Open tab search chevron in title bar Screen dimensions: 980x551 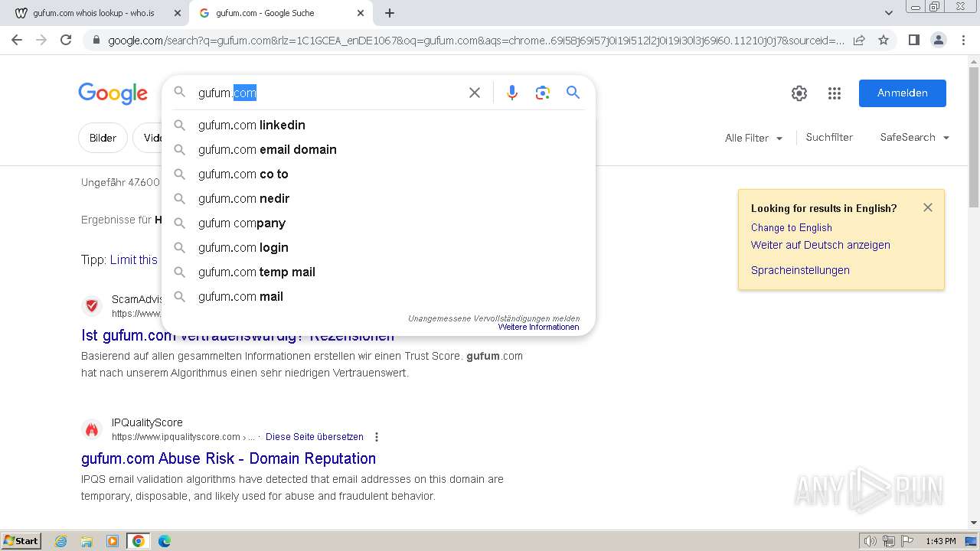(888, 13)
